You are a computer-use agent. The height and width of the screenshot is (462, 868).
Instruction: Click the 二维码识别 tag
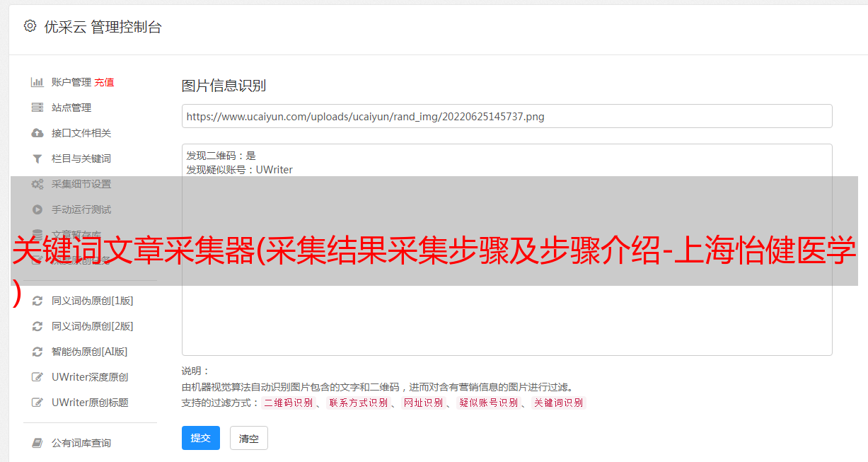coord(289,403)
